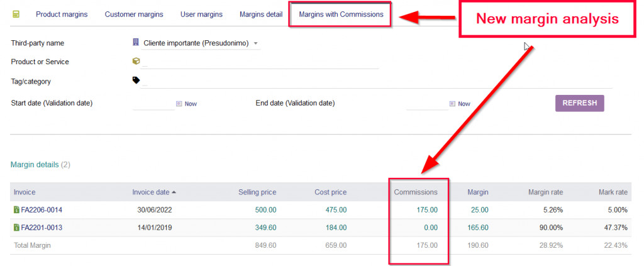Sort by Invoice date column header

[x=150, y=192]
